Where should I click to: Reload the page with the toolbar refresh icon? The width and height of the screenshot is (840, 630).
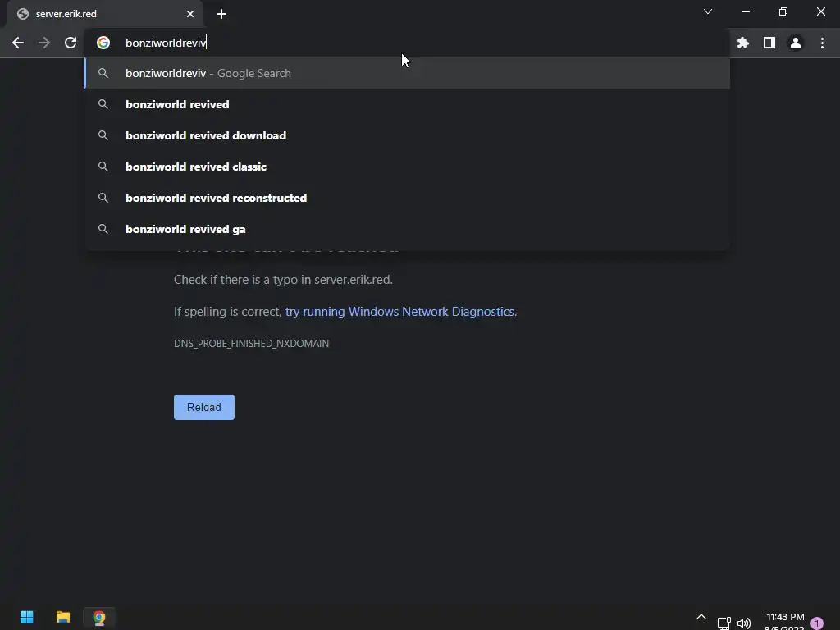coord(71,43)
